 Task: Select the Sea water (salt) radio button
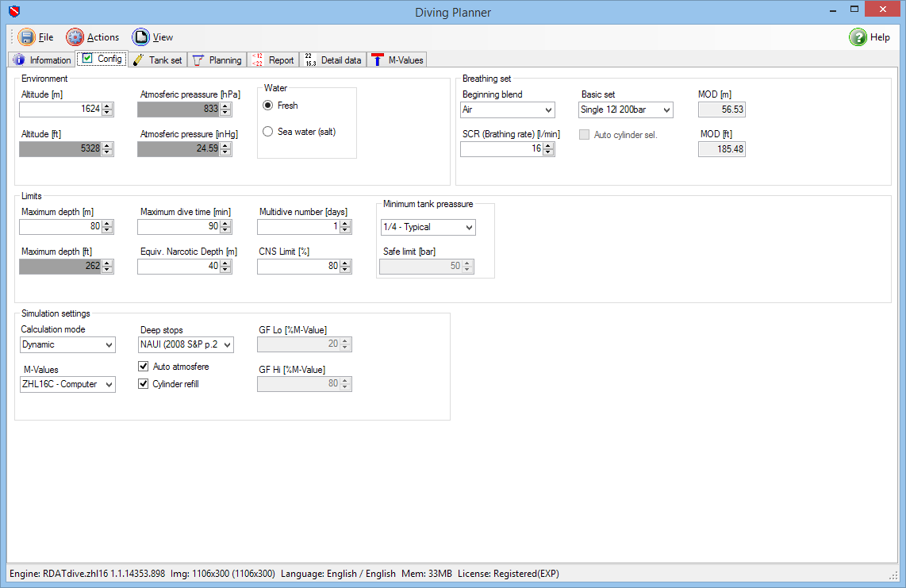267,131
